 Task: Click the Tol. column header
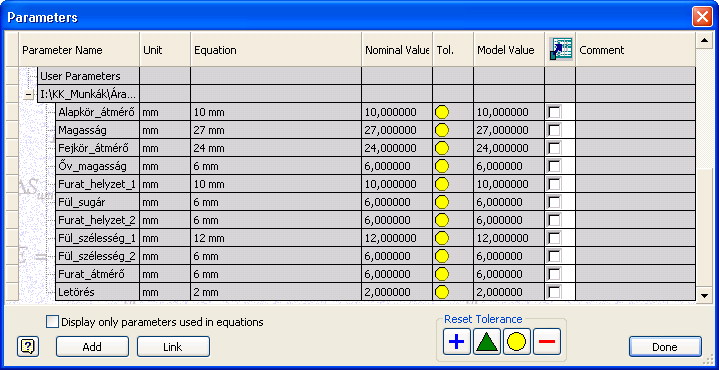(453, 50)
